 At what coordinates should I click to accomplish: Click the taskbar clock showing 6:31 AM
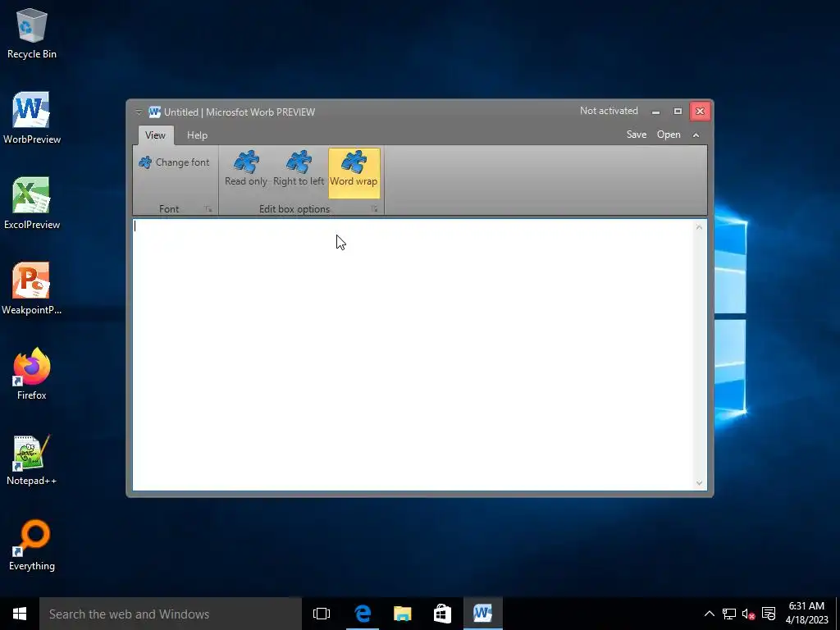point(807,614)
